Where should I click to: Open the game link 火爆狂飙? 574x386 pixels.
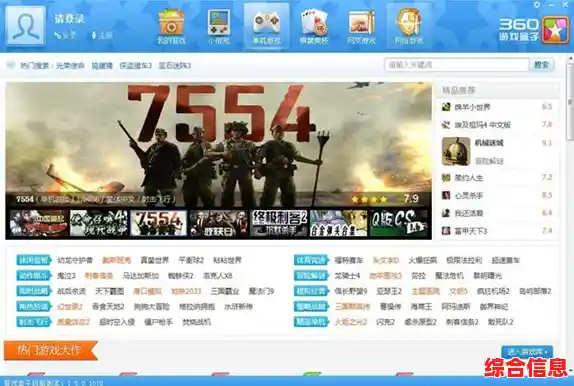click(x=423, y=260)
